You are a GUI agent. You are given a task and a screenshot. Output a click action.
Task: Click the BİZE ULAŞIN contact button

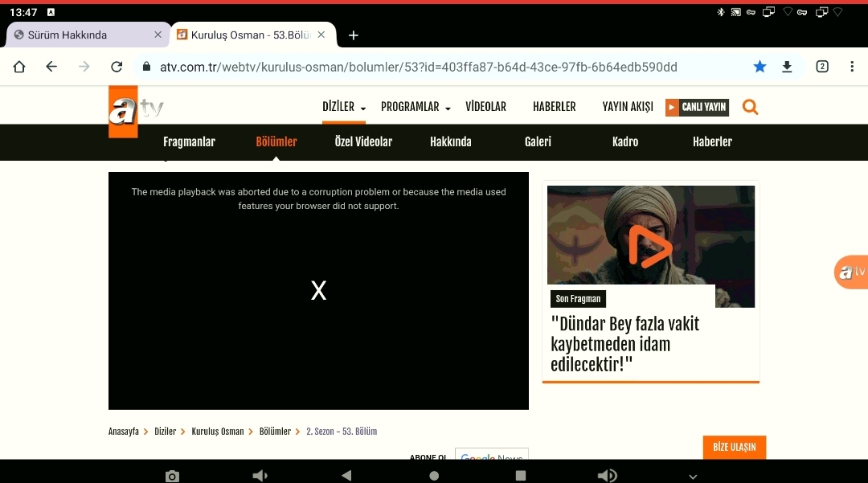[735, 447]
